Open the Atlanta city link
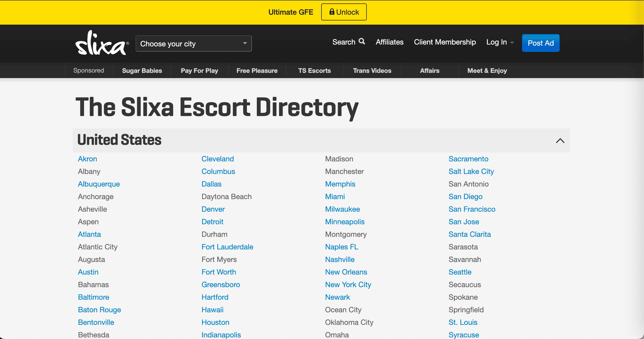Viewport: 644px width, 339px height. pos(89,234)
